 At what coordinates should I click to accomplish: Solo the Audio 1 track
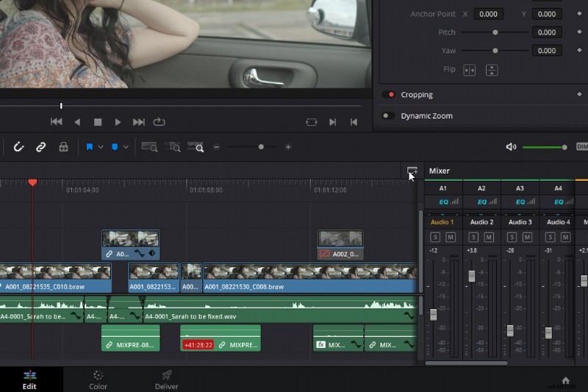(x=435, y=237)
